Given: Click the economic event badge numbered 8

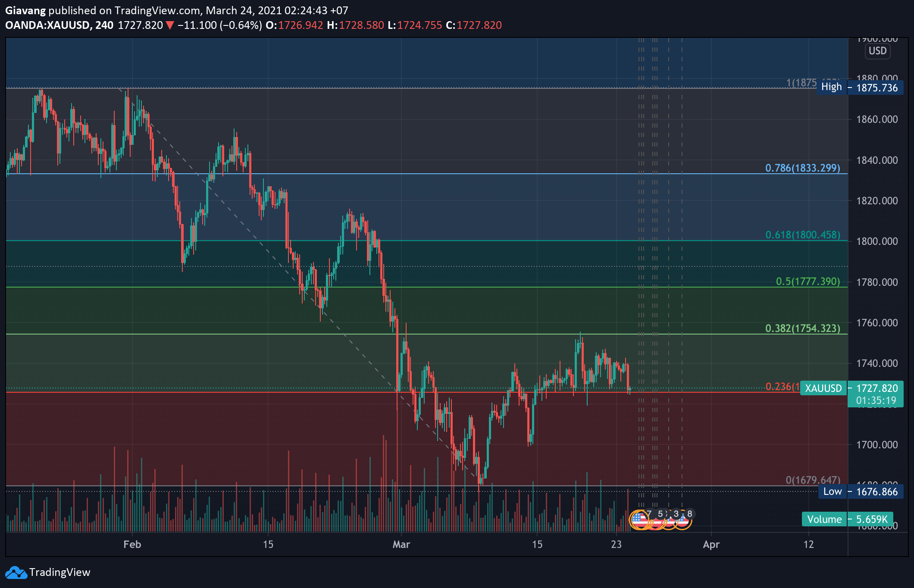Looking at the screenshot, I should coord(690,514).
